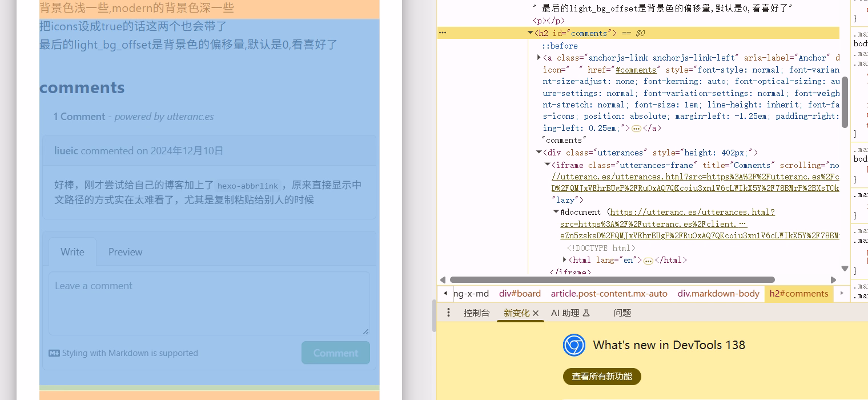
Task: Select article.post-content.mx-auto in breadcrumb
Action: click(609, 293)
